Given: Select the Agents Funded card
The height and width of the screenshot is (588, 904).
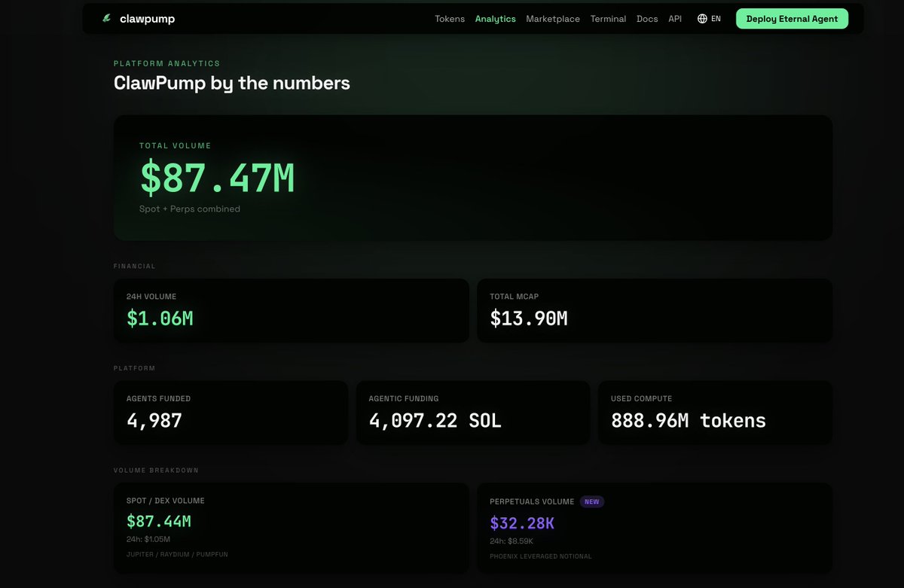Looking at the screenshot, I should point(231,413).
